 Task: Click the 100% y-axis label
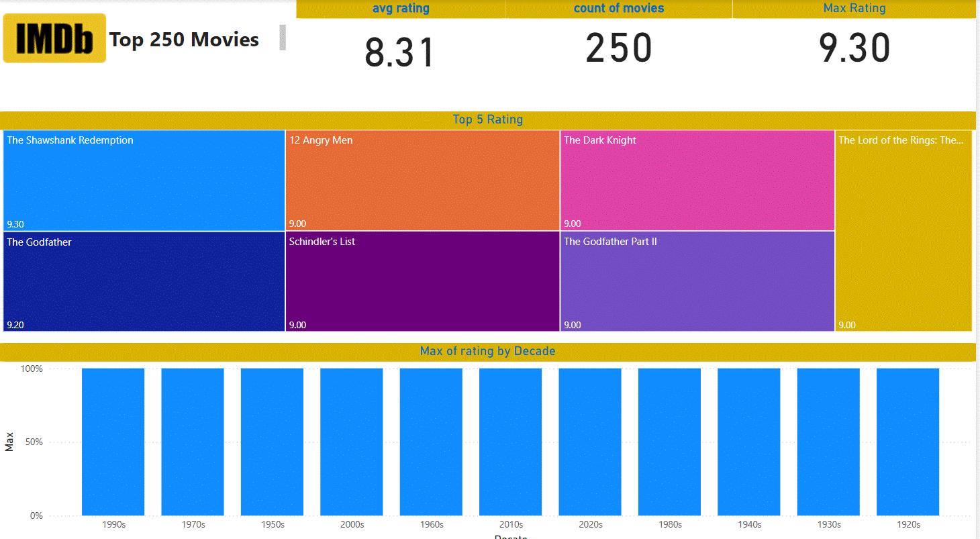(32, 369)
